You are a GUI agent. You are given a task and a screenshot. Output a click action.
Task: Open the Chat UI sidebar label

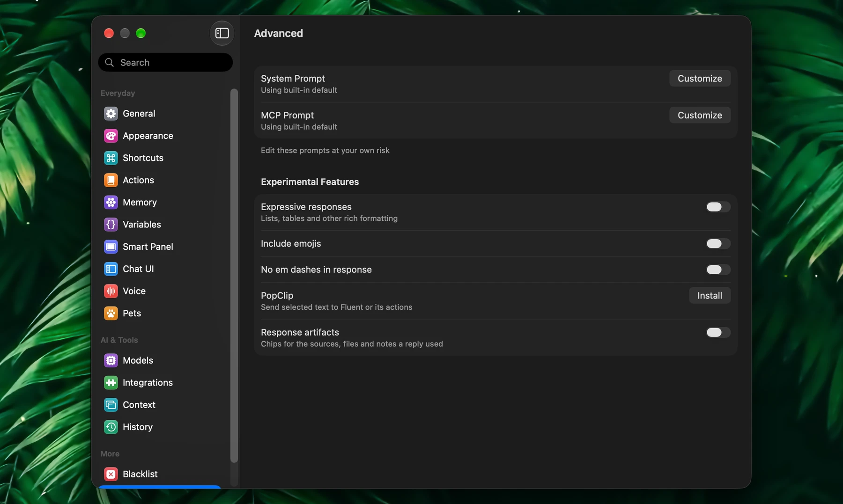click(x=138, y=269)
